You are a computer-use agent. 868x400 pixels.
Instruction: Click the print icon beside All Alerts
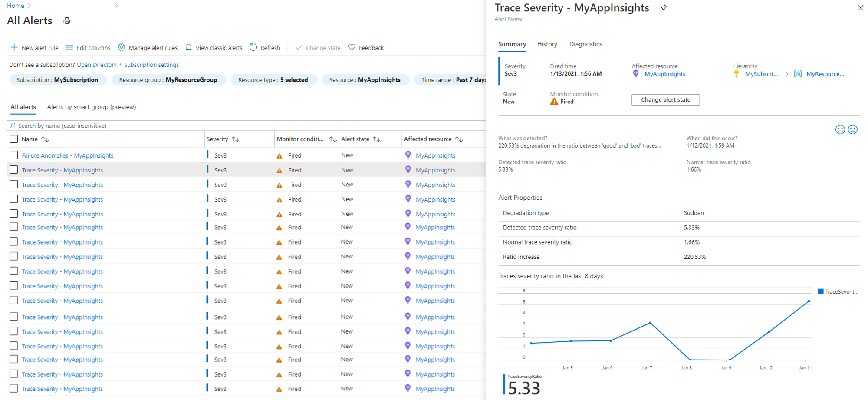67,21
